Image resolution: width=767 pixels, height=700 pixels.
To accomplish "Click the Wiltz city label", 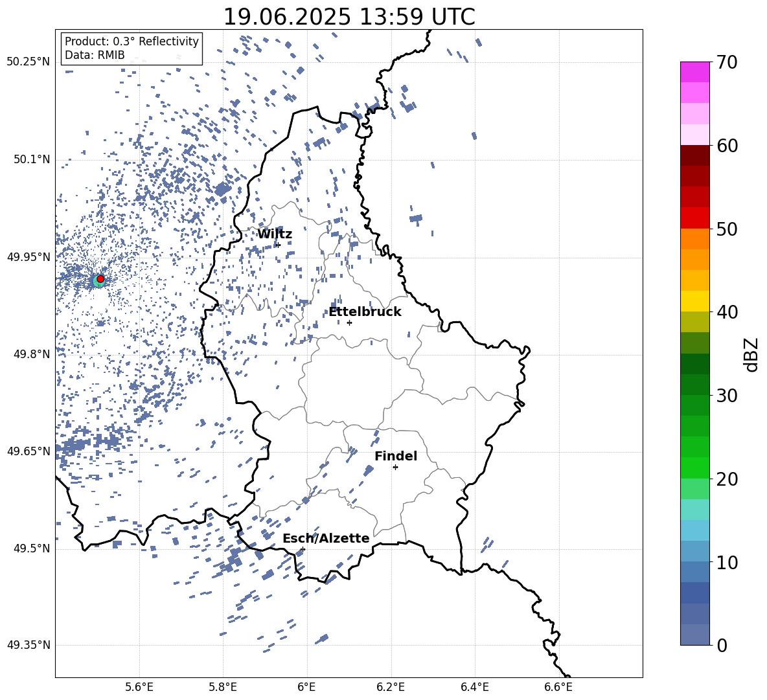I will (275, 234).
